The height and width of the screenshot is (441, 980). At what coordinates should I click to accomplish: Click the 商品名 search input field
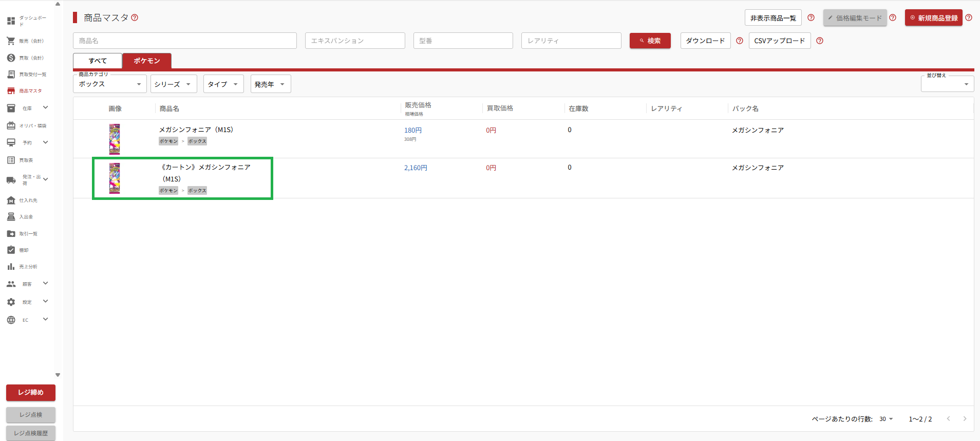pos(185,41)
